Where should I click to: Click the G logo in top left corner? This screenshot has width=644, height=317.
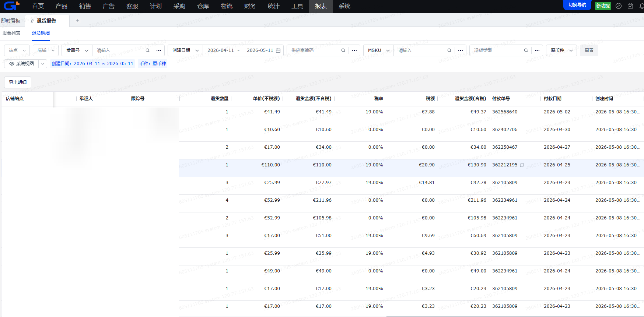[x=11, y=6]
